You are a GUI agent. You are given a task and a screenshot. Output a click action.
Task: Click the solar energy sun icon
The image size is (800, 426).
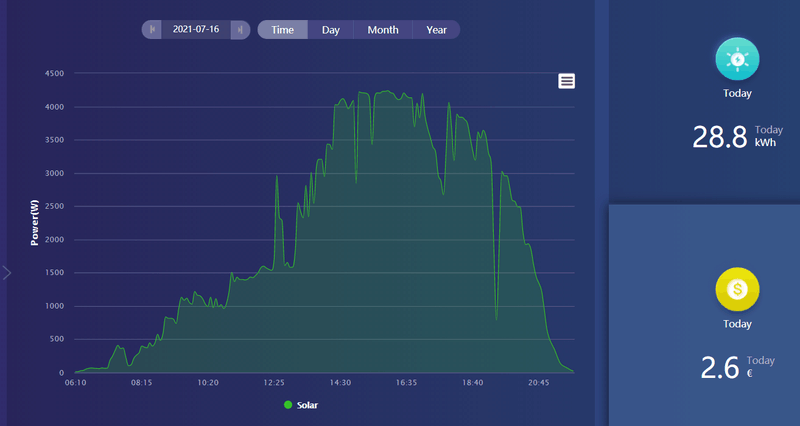pos(737,59)
